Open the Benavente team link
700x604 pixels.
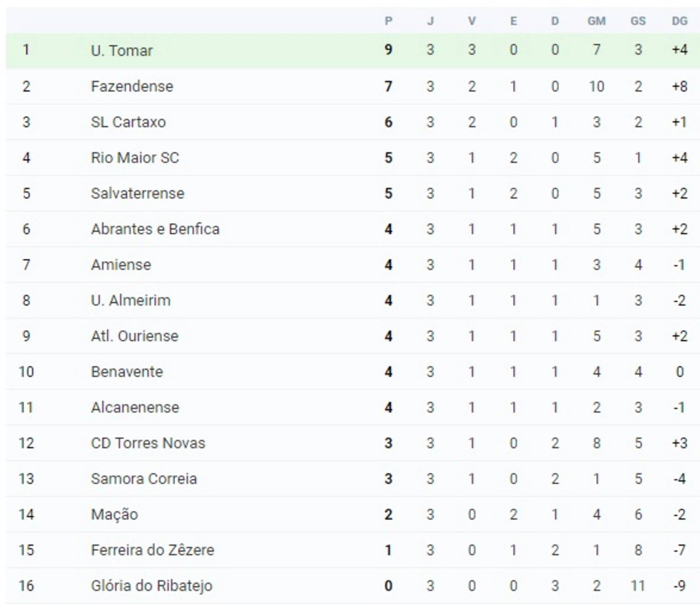127,372
